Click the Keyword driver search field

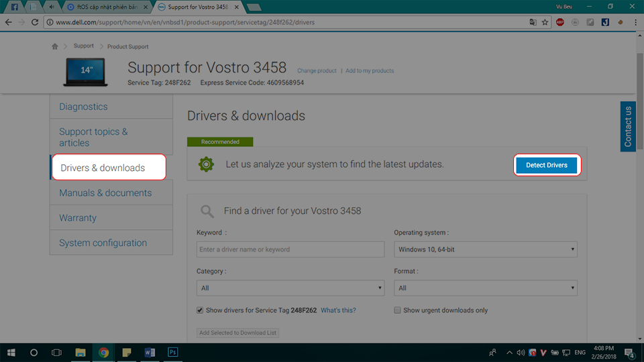[x=290, y=249]
